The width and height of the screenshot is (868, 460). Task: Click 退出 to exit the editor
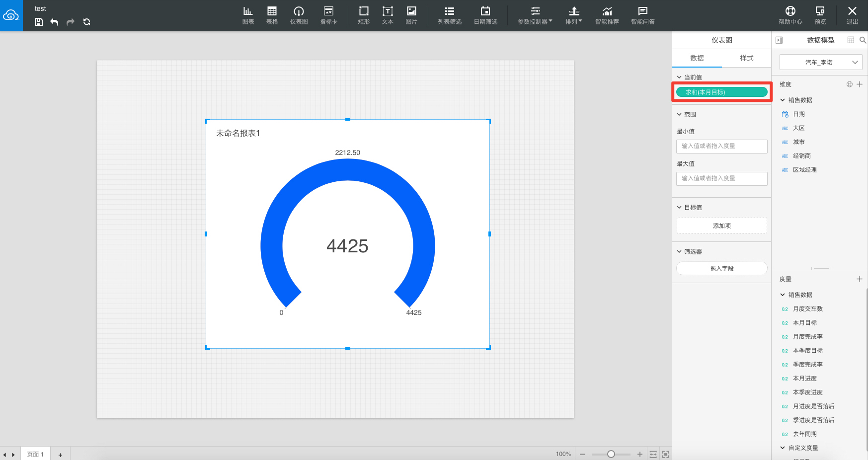point(853,15)
